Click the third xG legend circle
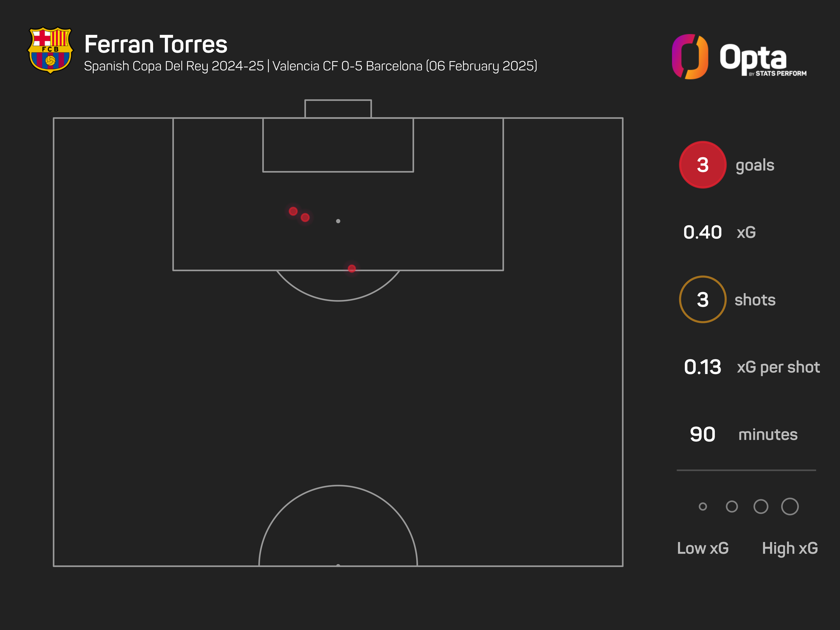840x630 pixels. pyautogui.click(x=761, y=506)
